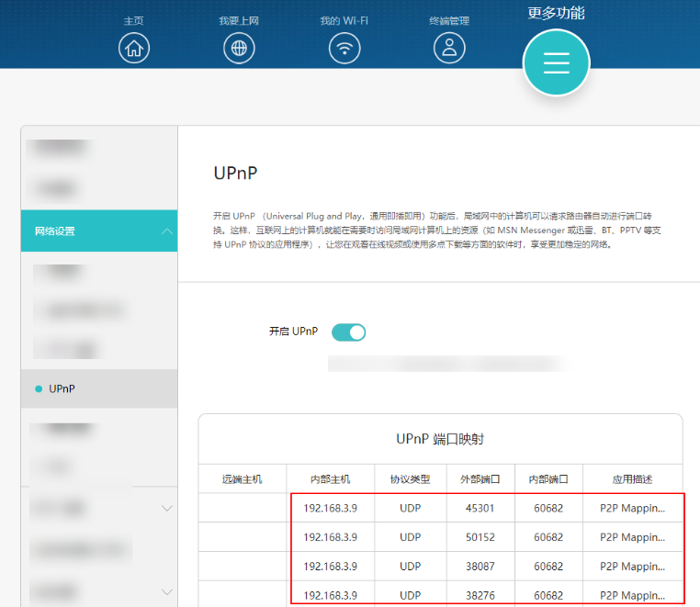Viewport: 700px width, 607px height.
Task: Click the 我的 Wi-Fi label
Action: pyautogui.click(x=344, y=21)
